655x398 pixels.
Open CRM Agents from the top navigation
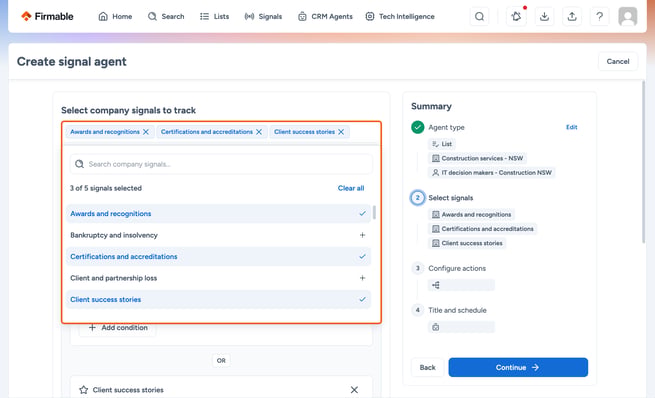click(325, 16)
